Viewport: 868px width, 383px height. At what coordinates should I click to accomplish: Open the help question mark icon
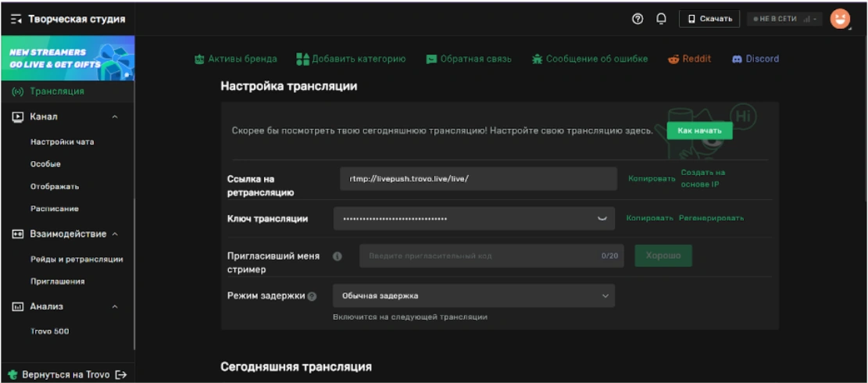tap(638, 19)
